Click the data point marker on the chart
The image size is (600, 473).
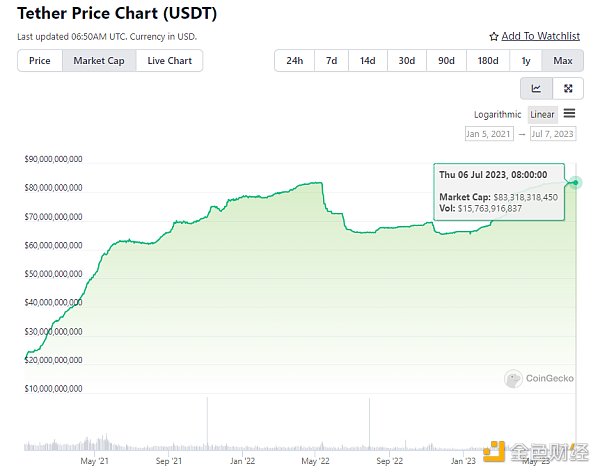pyautogui.click(x=576, y=183)
